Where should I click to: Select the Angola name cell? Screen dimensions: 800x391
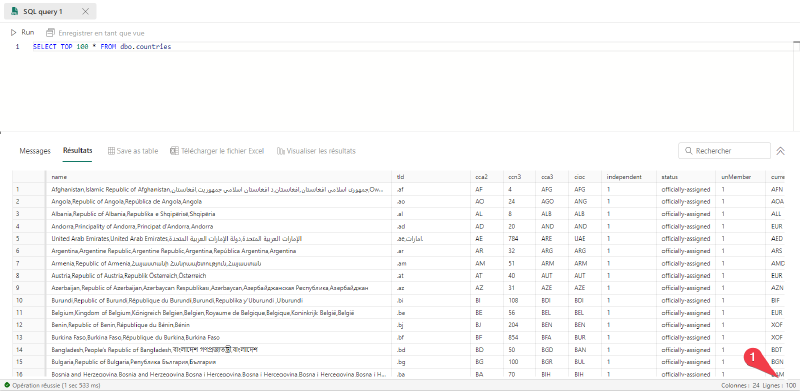click(x=218, y=202)
